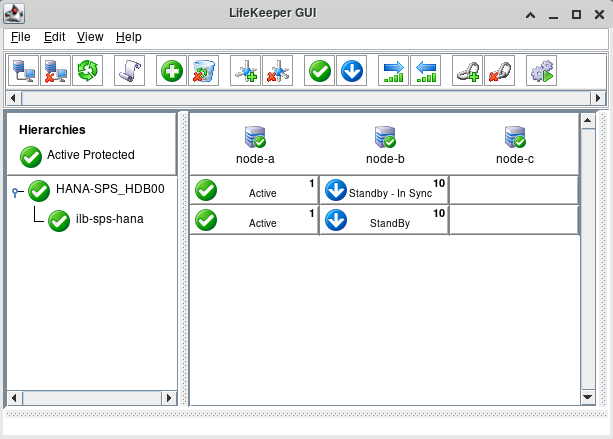Collapse the HANA-SPS_HDB00 hierarchy tree handle
This screenshot has height=439, width=613.
[x=16, y=192]
